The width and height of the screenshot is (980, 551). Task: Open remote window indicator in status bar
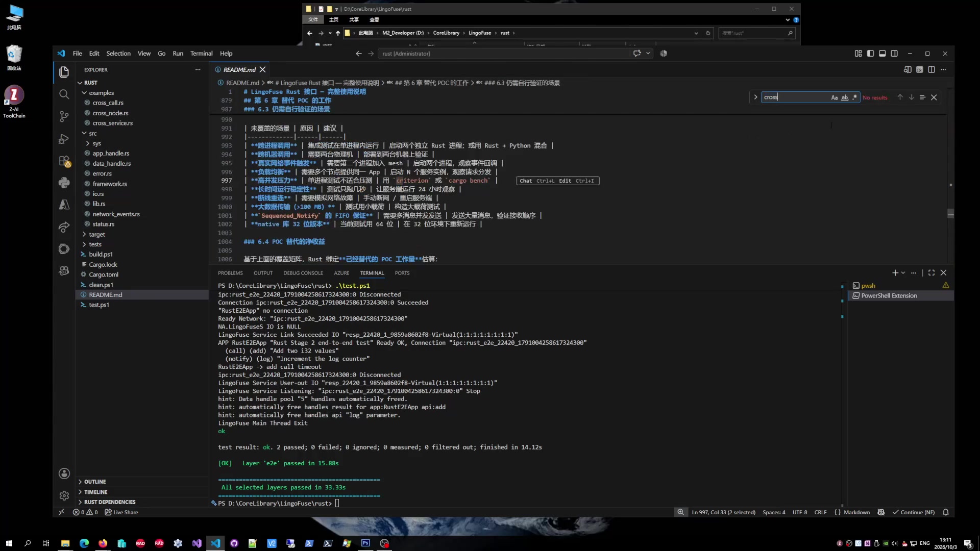(61, 512)
